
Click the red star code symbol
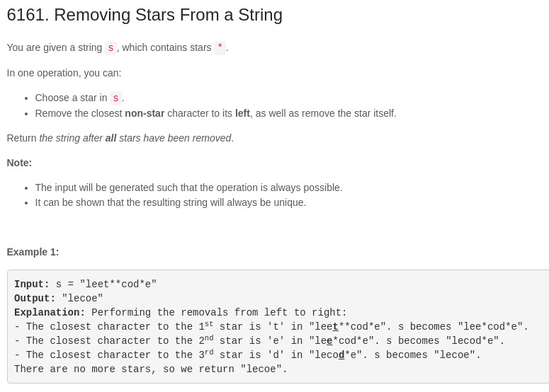220,47
